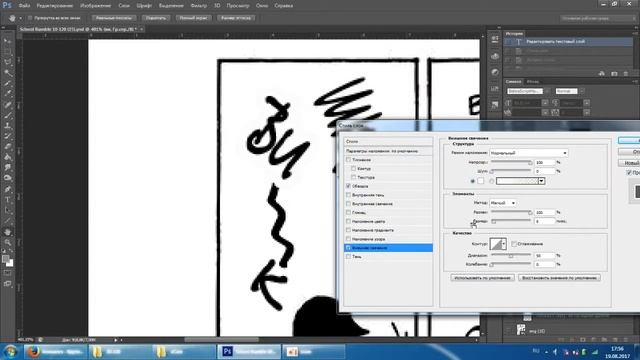Switch to the Абзац tab
This screenshot has height=360, width=640.
tap(533, 82)
